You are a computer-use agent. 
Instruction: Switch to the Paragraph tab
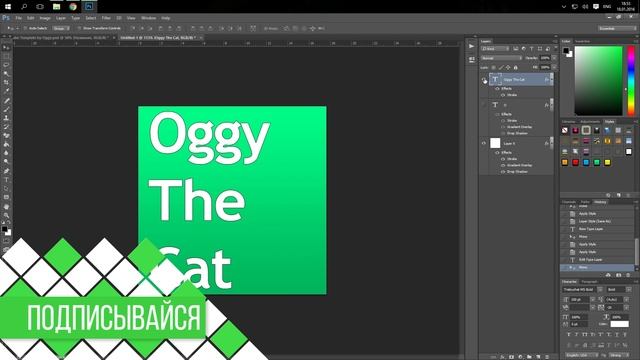pos(589,282)
